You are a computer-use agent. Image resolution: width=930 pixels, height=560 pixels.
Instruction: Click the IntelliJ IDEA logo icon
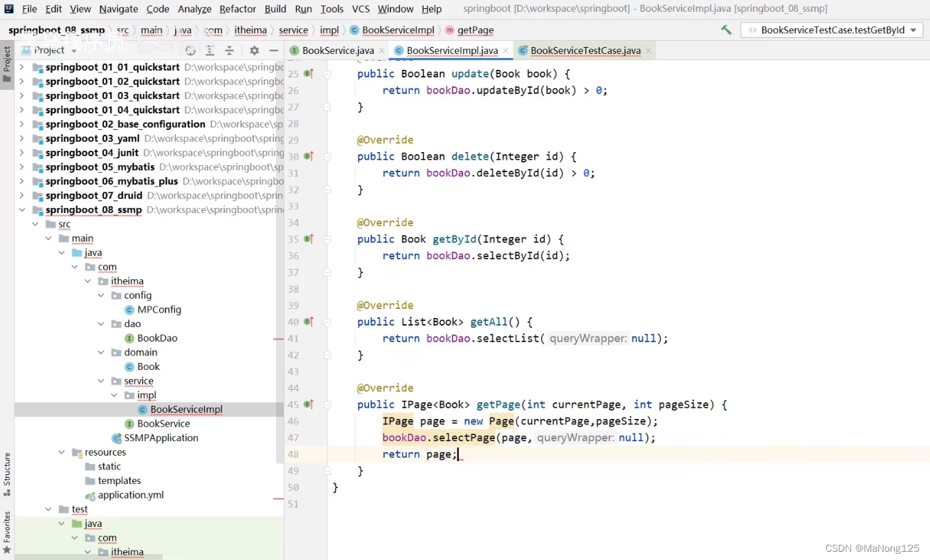coord(9,9)
